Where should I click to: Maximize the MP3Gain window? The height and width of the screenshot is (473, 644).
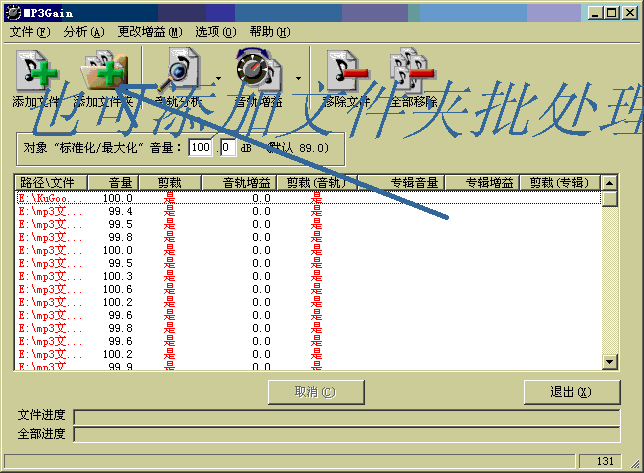tap(611, 13)
